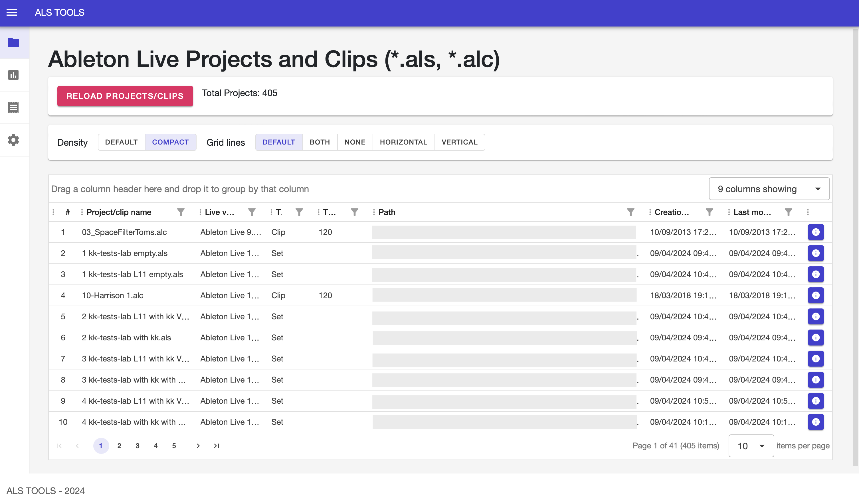
Task: Select cell 03_SpaceFilterToms.alc
Action: (x=124, y=232)
